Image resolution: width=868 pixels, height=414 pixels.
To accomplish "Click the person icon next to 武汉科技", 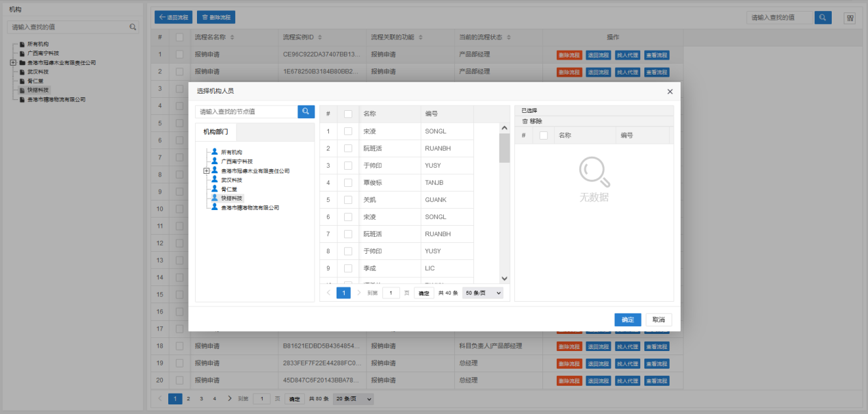I will pyautogui.click(x=215, y=179).
